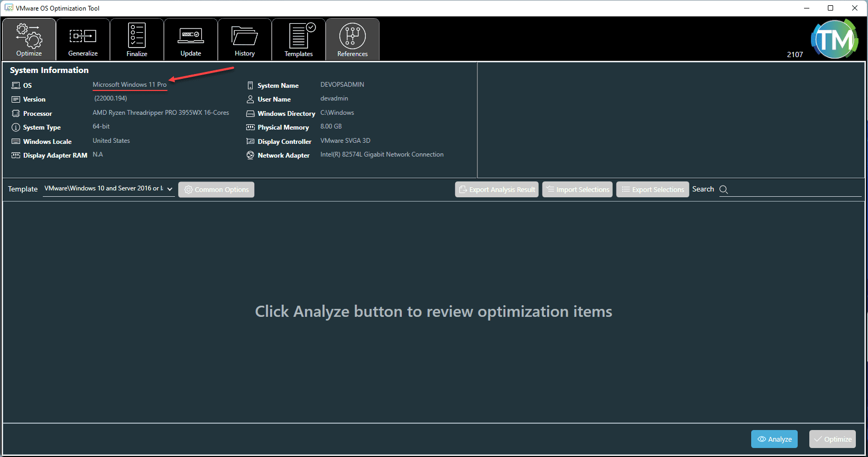This screenshot has width=868, height=457.
Task: Click the Physical Memory icon
Action: 251,127
